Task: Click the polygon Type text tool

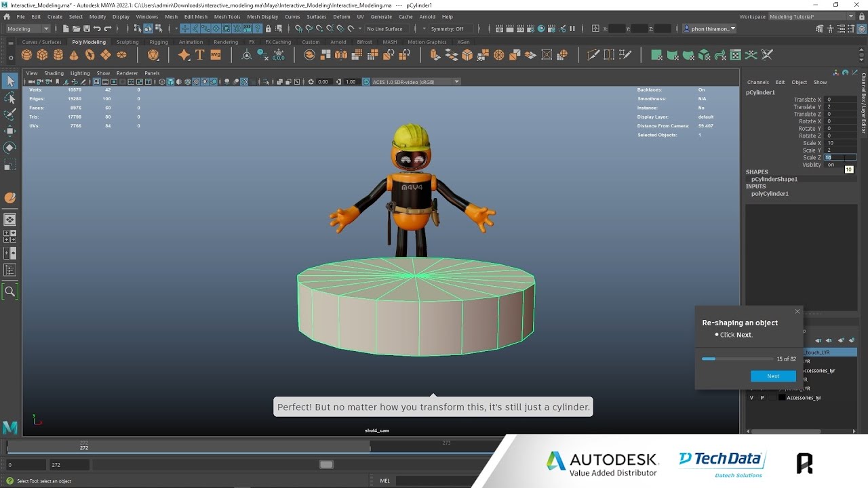Action: click(x=200, y=55)
